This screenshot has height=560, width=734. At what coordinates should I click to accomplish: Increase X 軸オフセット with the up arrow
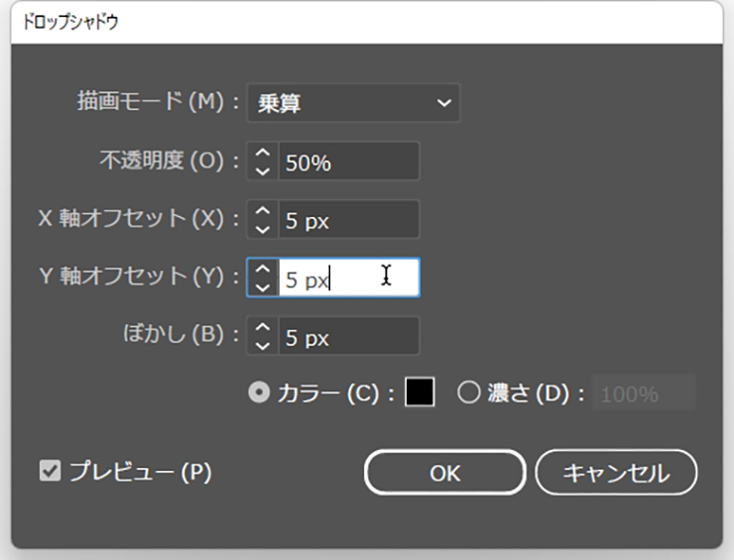262,212
